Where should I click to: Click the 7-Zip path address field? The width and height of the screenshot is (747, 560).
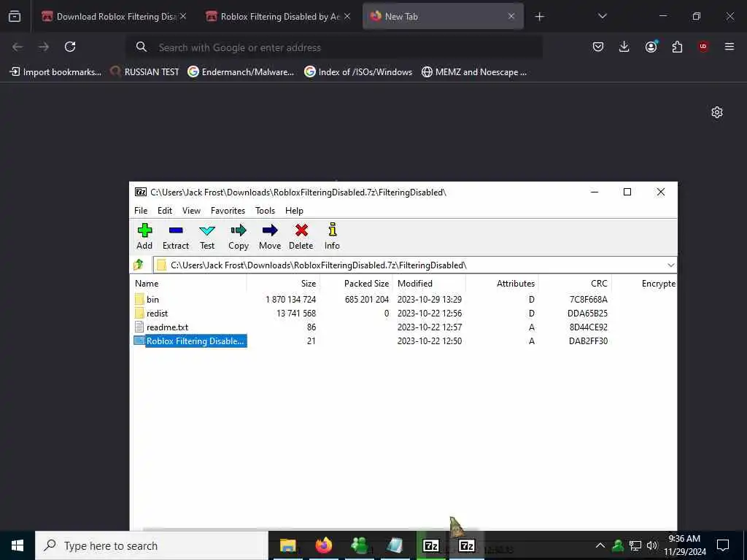click(410, 265)
